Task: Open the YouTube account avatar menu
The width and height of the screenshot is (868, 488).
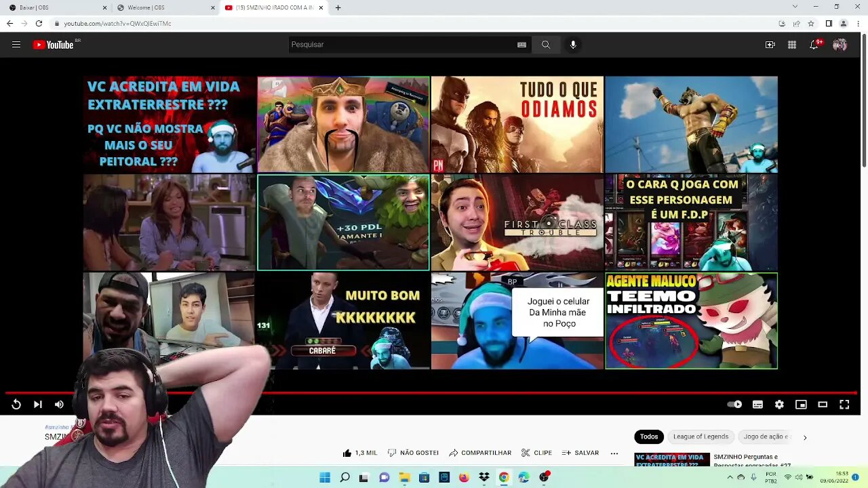Action: click(840, 45)
